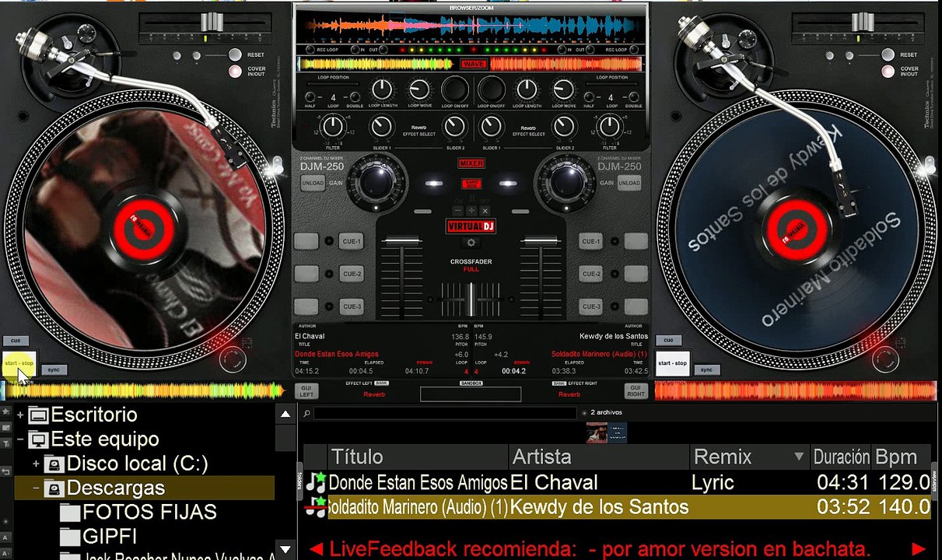
Task: Click music note icon of Donde Estan
Action: point(315,482)
